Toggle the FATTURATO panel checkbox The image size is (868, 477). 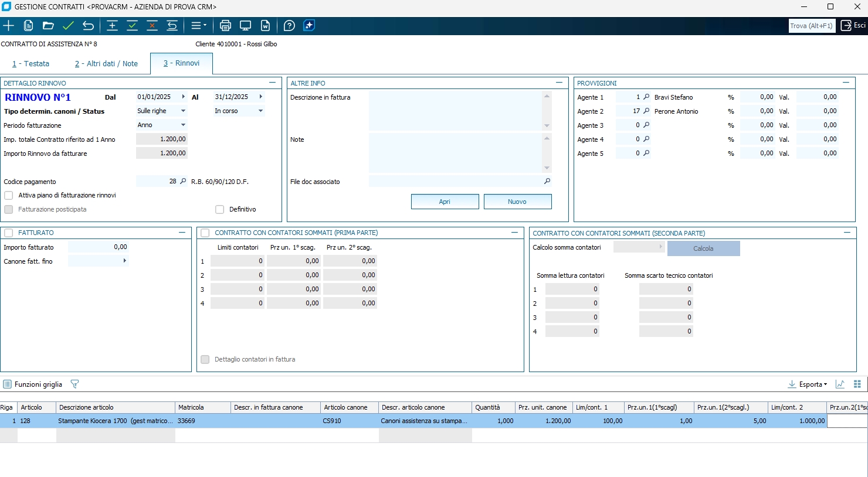[9, 233]
